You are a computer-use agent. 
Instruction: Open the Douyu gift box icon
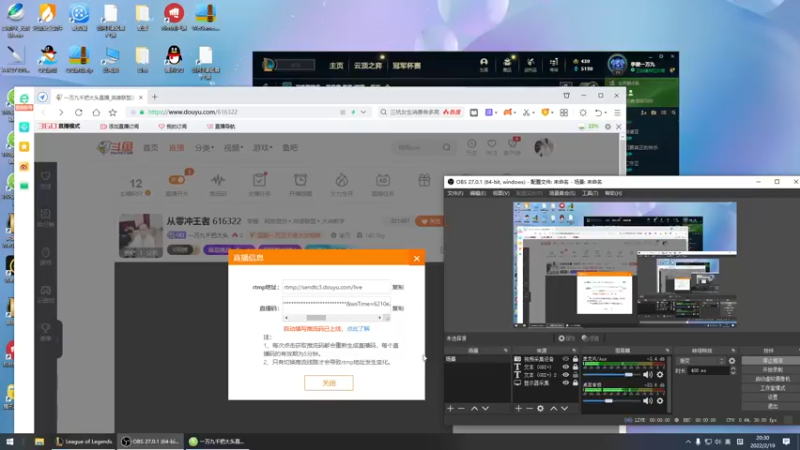coord(424,180)
